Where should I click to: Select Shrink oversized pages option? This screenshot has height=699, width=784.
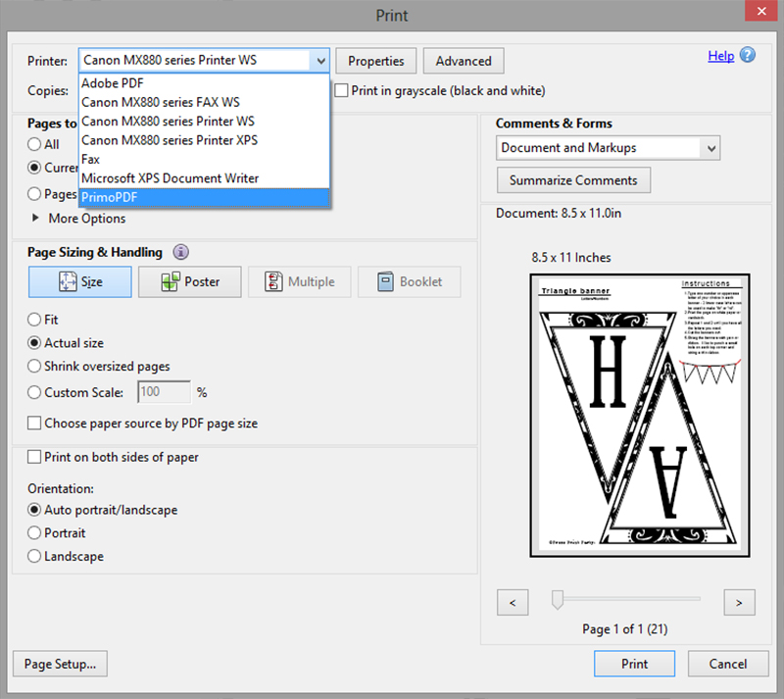pyautogui.click(x=34, y=366)
